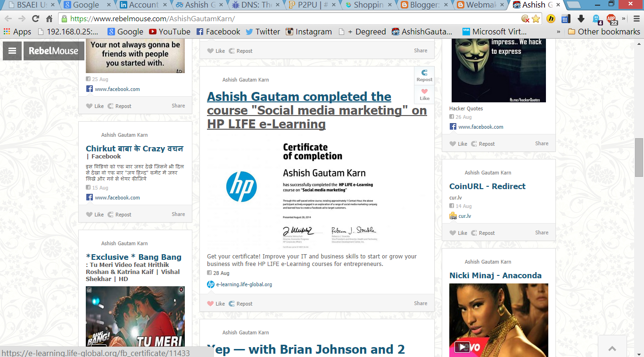Like the CoinURL post
This screenshot has width=644, height=357.
[458, 233]
